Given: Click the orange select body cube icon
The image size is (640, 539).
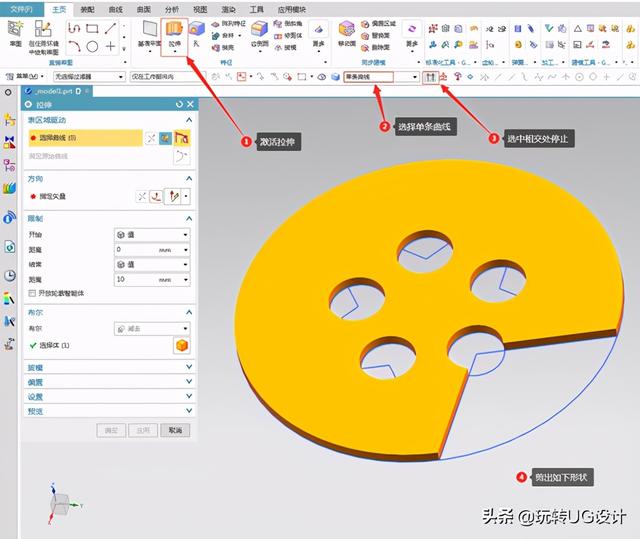Looking at the screenshot, I should point(182,346).
